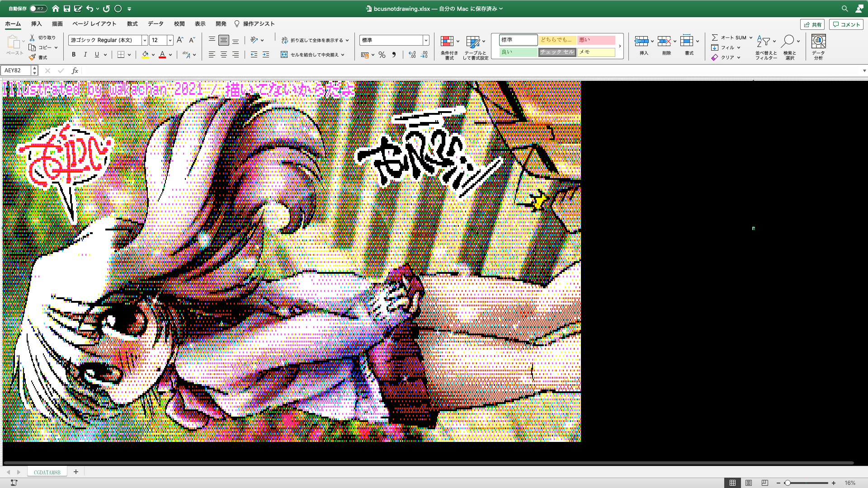Click increase decimal icon

[x=412, y=55]
